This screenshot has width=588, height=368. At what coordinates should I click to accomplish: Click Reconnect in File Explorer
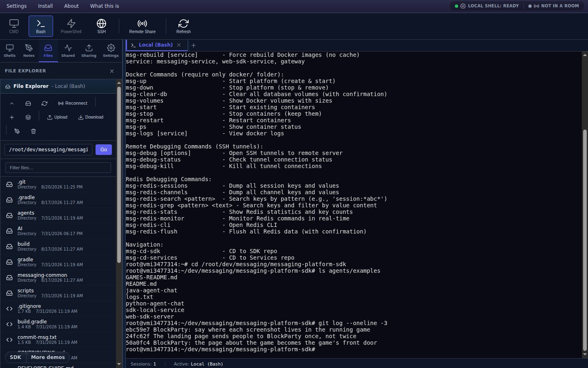tap(73, 103)
